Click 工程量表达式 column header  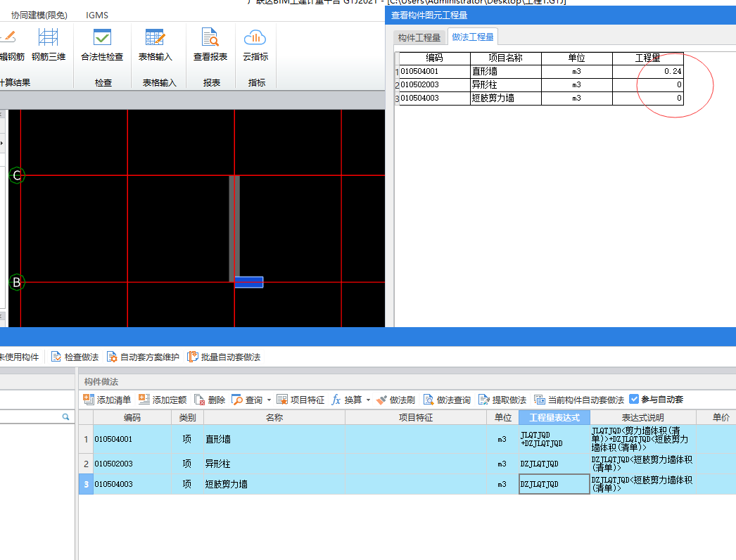click(x=554, y=417)
